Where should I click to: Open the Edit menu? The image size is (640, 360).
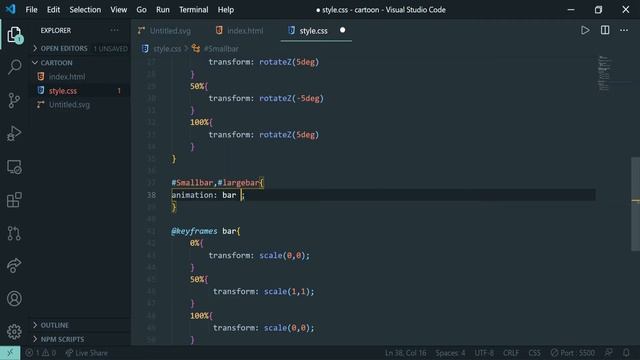pos(53,9)
